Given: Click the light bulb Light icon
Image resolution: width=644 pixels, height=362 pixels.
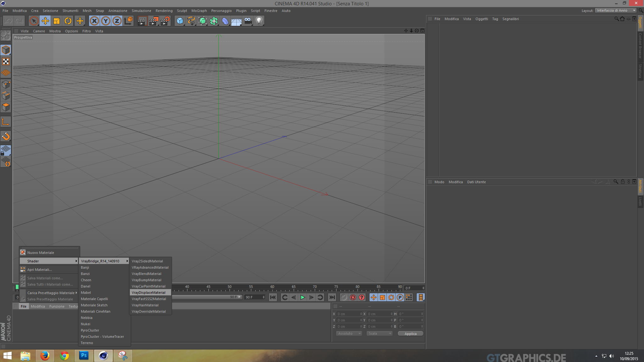Looking at the screenshot, I should pyautogui.click(x=259, y=21).
